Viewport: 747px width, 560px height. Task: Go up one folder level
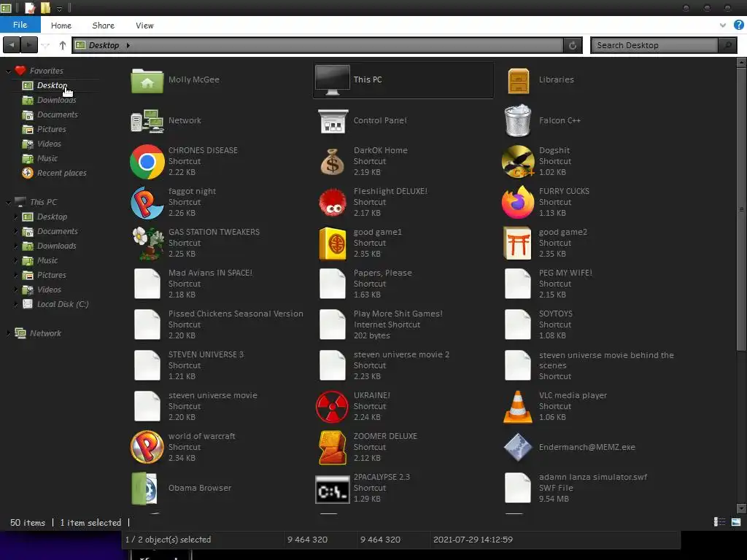63,45
